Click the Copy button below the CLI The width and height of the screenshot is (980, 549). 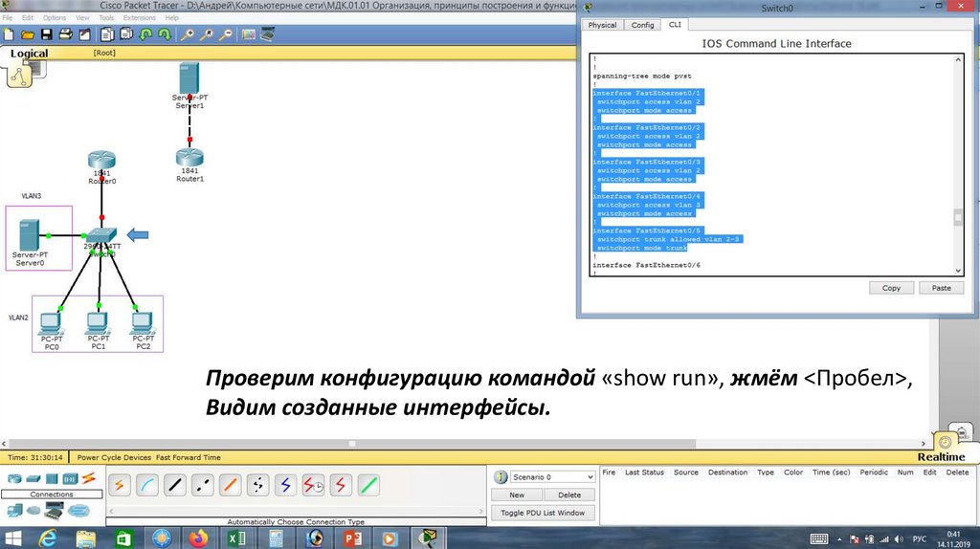tap(891, 288)
